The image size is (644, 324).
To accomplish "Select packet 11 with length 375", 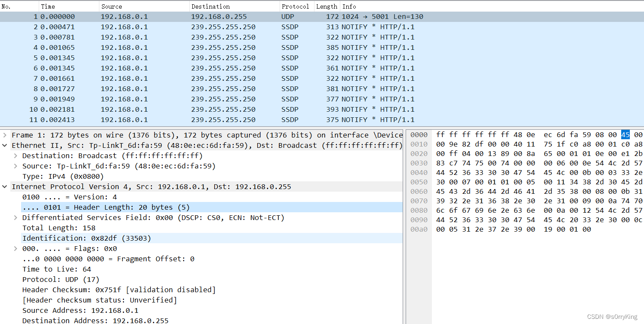I will (x=322, y=120).
